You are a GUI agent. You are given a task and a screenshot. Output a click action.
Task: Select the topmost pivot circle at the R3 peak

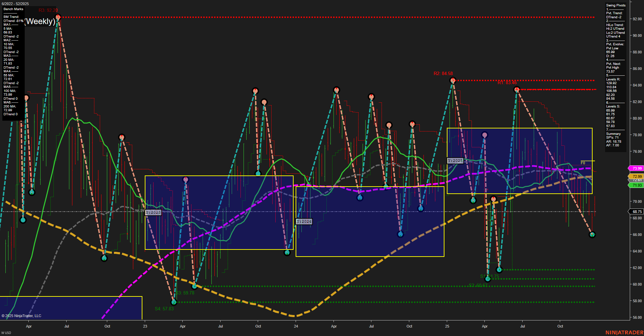57,16
